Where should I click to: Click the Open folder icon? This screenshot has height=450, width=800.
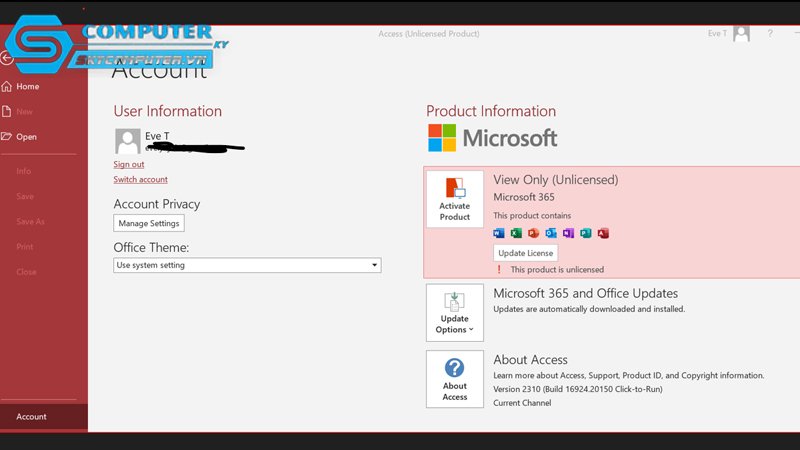pyautogui.click(x=6, y=136)
